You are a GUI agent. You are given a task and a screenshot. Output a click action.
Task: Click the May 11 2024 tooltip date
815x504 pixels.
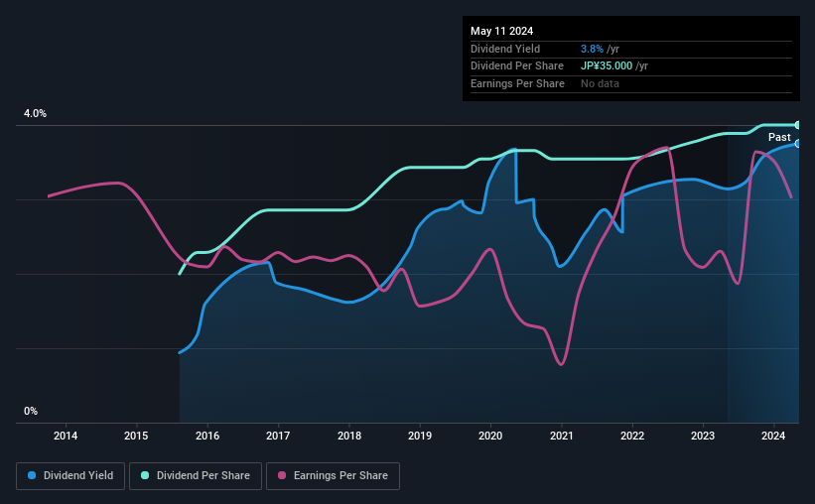click(x=501, y=31)
